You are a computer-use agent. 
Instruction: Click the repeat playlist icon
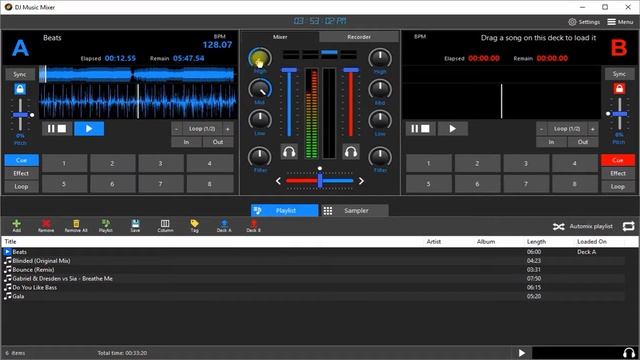pos(629,227)
